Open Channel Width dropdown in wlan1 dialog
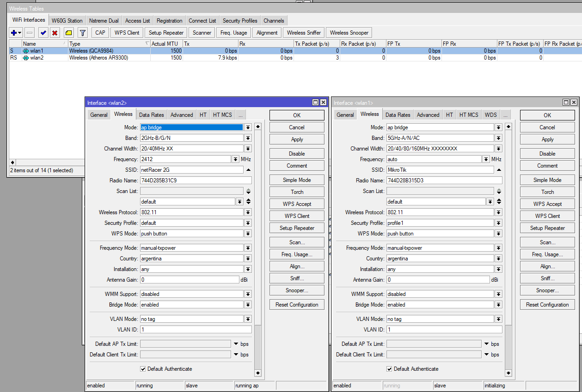Image resolution: width=582 pixels, height=392 pixels. (498, 149)
